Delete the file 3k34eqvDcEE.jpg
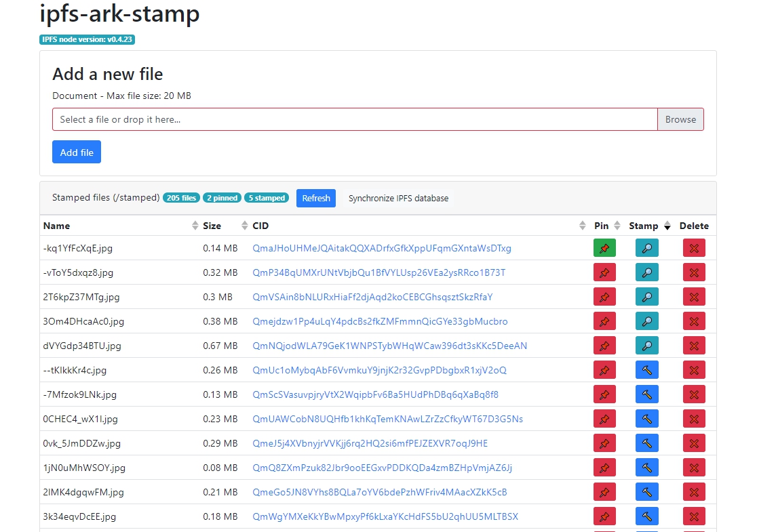Viewport: 757px width, 532px height. click(694, 516)
